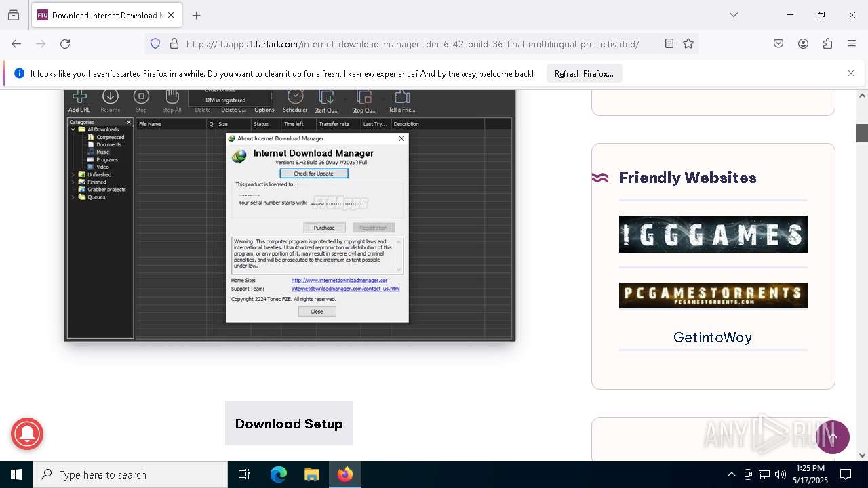Click the IDM screenshot image

point(290,215)
